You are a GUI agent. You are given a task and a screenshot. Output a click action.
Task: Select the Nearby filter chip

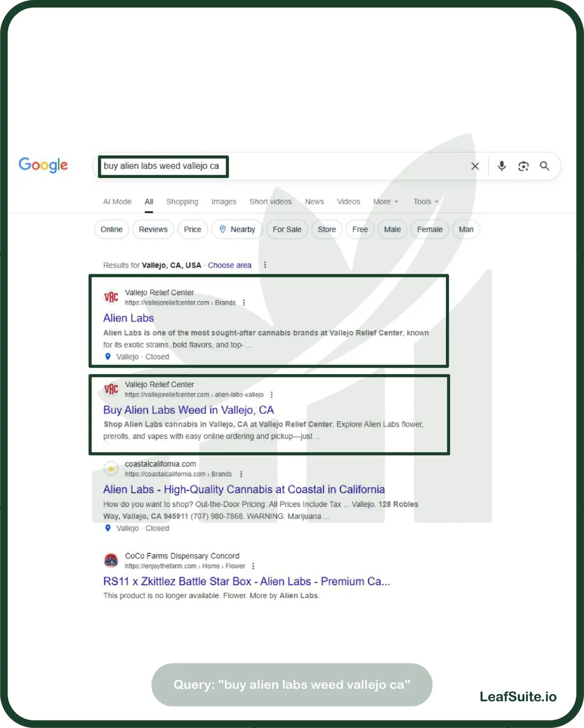(x=237, y=230)
